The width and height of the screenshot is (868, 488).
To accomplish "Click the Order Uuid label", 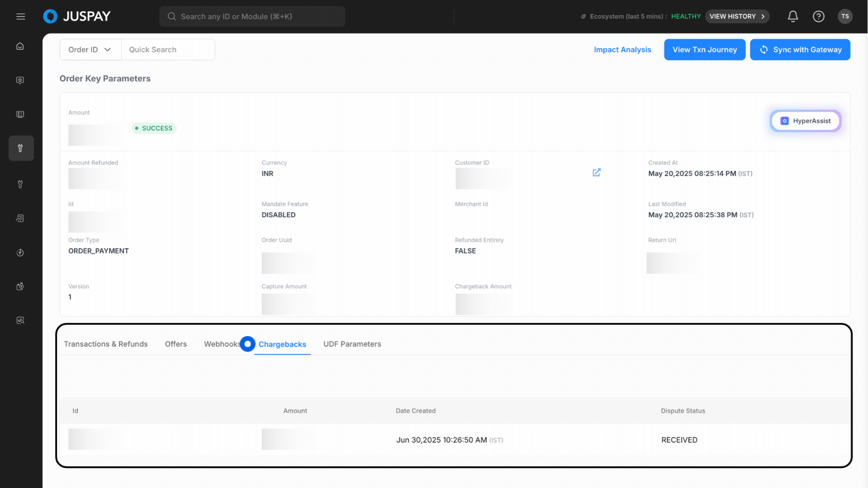I will [277, 240].
